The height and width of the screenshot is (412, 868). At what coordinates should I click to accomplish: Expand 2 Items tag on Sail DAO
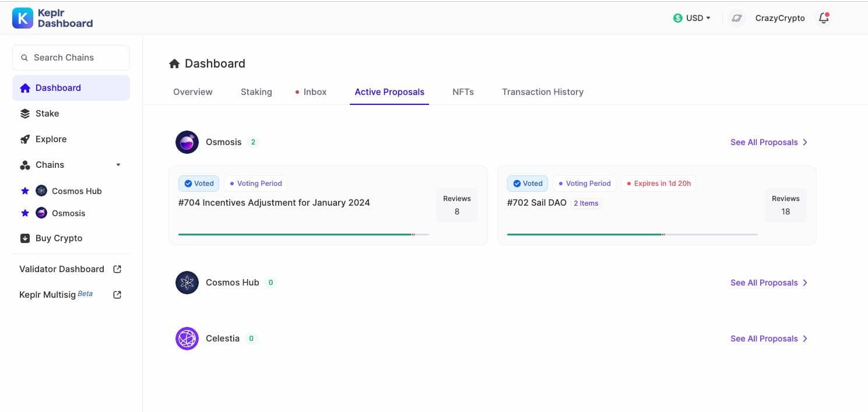pyautogui.click(x=586, y=203)
